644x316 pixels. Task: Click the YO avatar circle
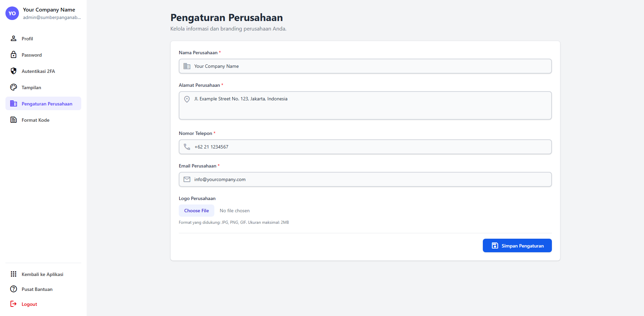coord(12,14)
